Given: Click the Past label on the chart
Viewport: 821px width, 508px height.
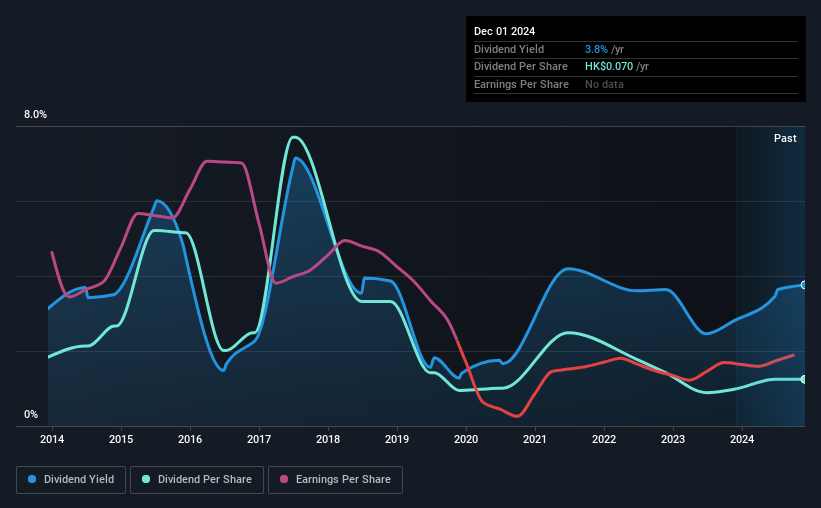Looking at the screenshot, I should coord(785,138).
